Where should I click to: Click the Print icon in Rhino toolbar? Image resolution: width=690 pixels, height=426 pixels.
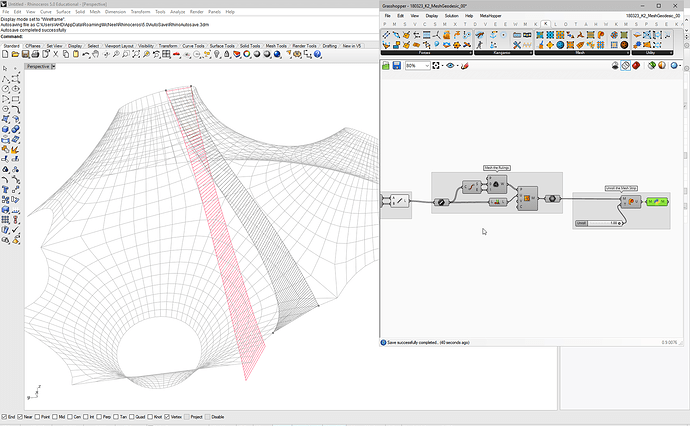tap(33, 55)
